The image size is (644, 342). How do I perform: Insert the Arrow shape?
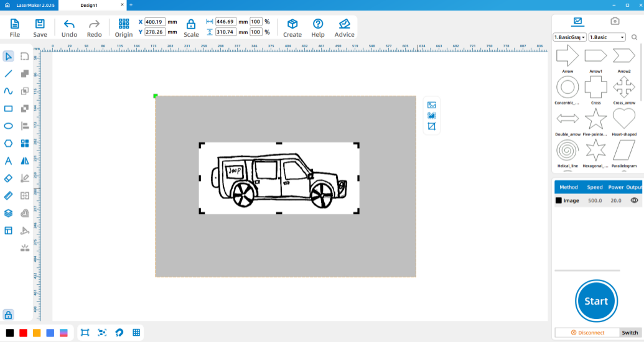[x=567, y=58]
